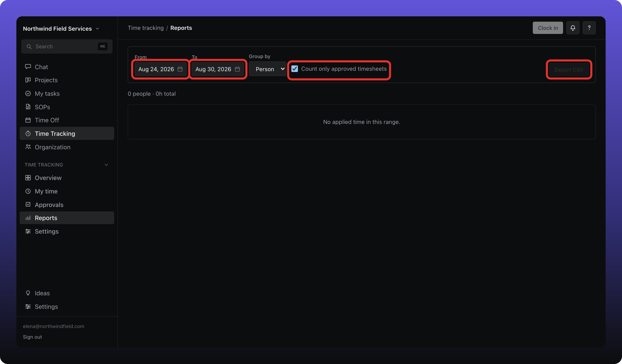
Task: Open Chat in the sidebar
Action: (x=67, y=67)
